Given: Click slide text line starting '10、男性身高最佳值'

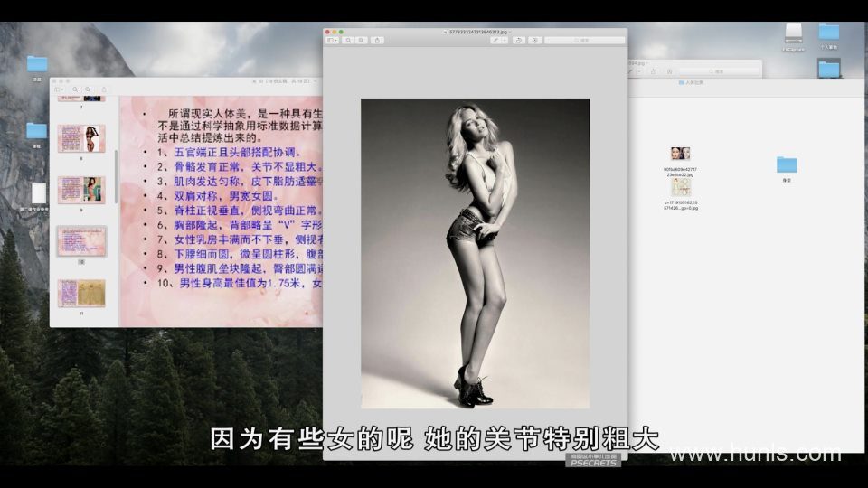Looking at the screenshot, I should [x=239, y=283].
